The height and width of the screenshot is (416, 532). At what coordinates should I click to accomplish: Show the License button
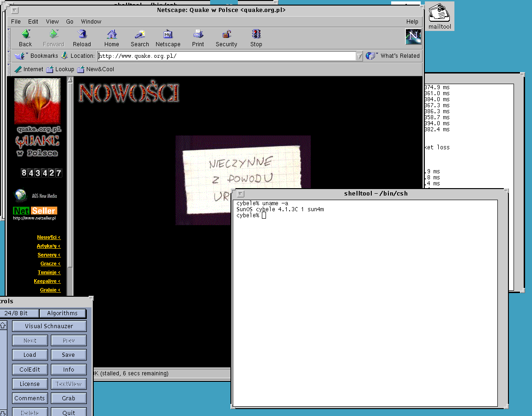tap(30, 384)
